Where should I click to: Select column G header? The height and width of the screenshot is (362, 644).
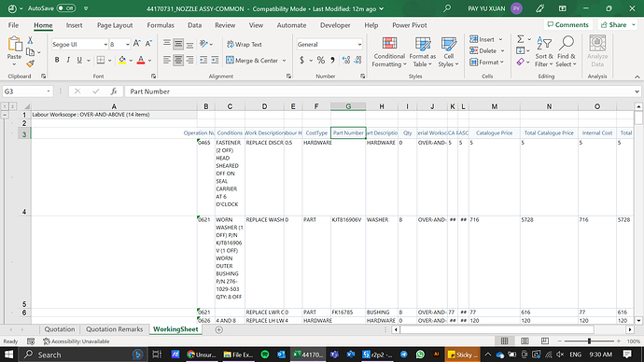coord(348,106)
